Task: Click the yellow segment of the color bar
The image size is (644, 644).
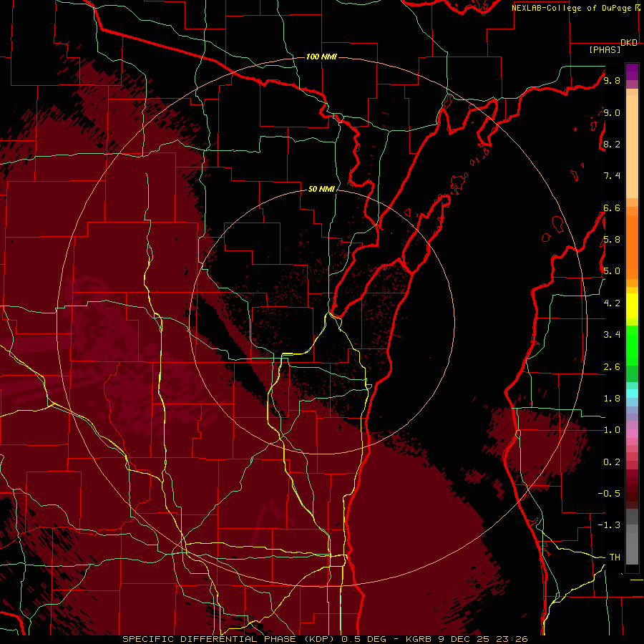Action: coord(632,306)
